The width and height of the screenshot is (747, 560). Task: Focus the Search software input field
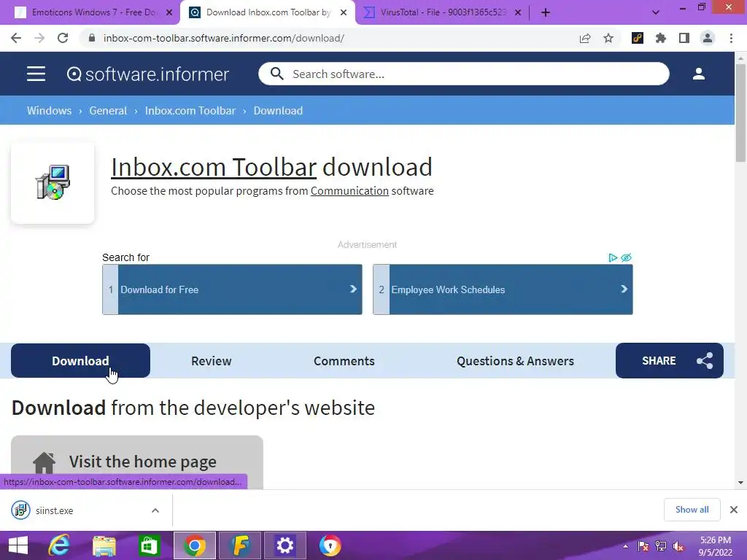[463, 74]
